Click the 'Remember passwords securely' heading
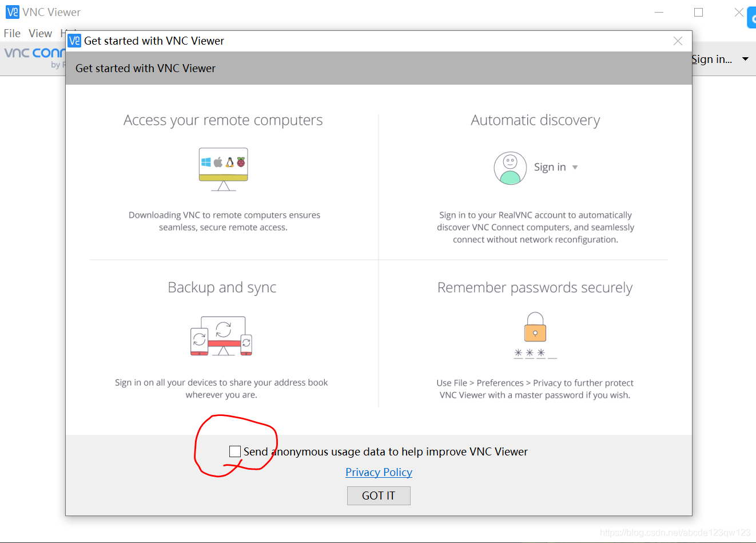This screenshot has width=756, height=543. pos(535,287)
